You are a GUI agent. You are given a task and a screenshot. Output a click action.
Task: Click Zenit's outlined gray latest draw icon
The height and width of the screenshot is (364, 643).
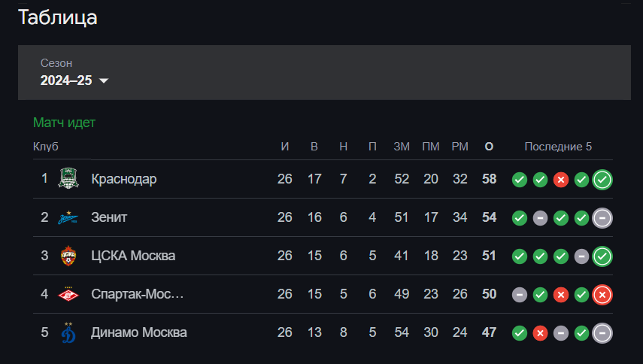(x=602, y=218)
